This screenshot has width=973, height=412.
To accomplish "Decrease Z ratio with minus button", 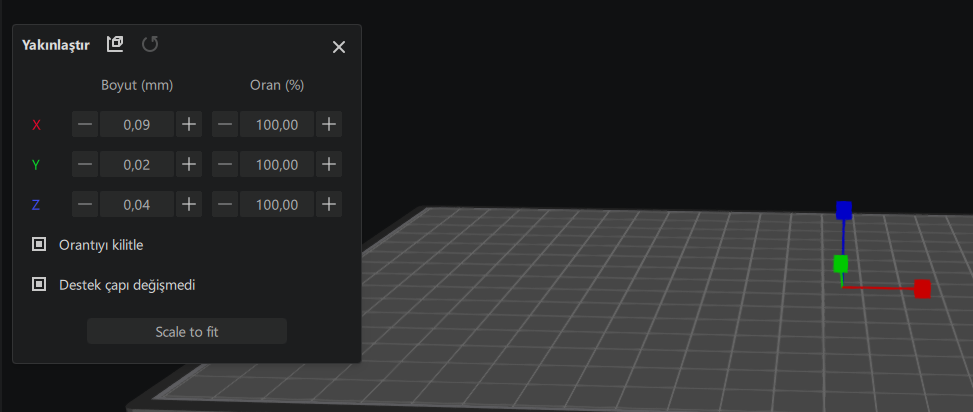I will (x=225, y=204).
